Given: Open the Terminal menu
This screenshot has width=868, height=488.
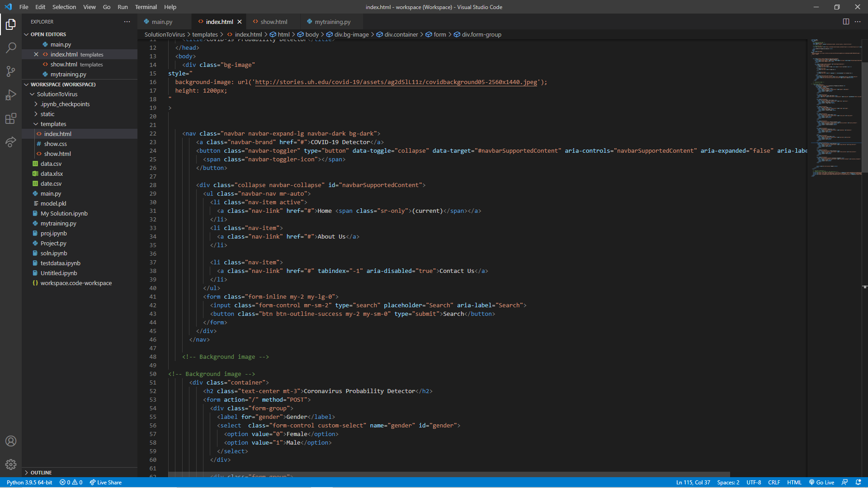Looking at the screenshot, I should pos(146,7).
